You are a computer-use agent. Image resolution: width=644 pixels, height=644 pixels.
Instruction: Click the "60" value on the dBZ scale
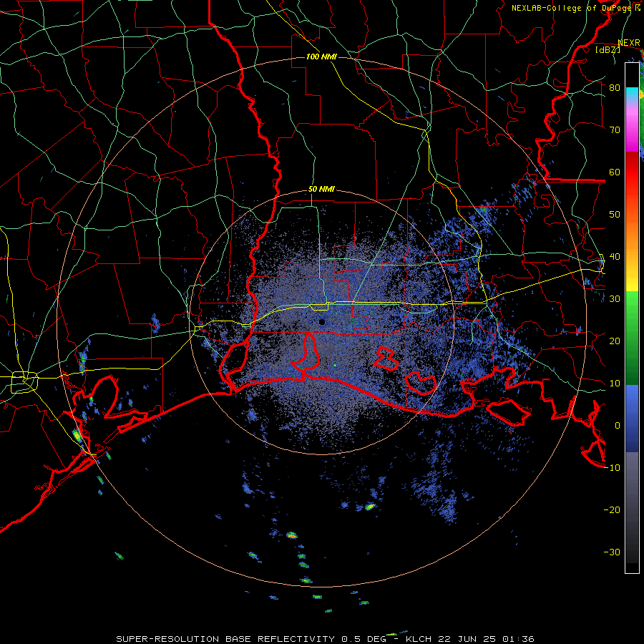(615, 172)
